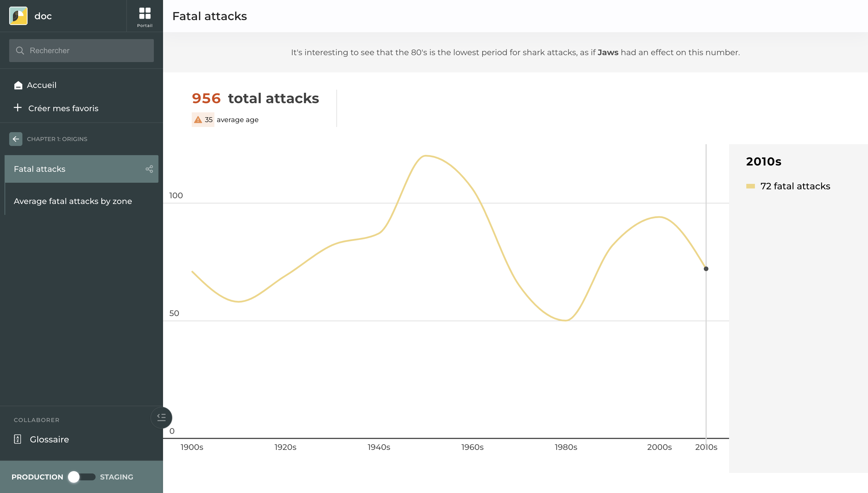
Task: Open the Portail grid icon
Action: coord(144,14)
